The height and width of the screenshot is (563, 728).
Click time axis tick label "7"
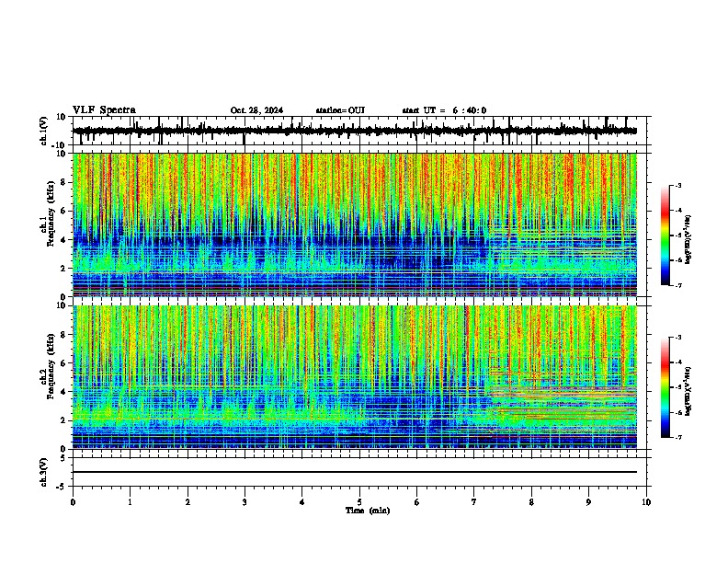point(474,502)
